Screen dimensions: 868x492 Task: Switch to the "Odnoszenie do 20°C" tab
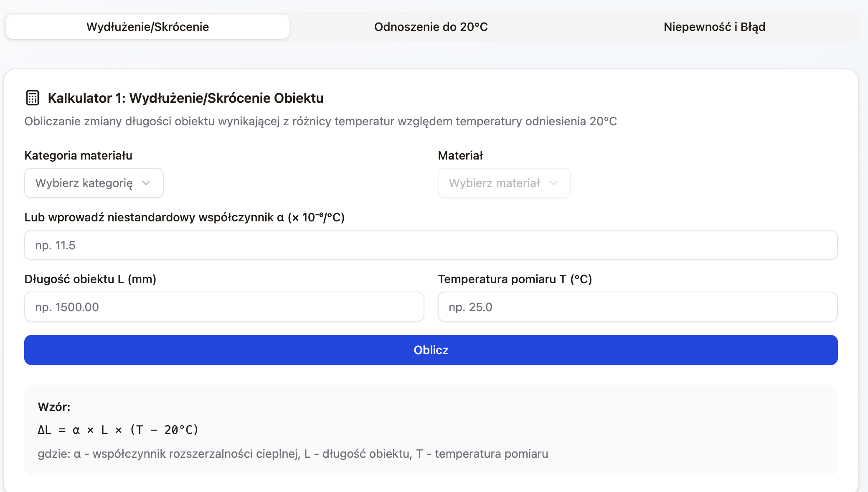[x=431, y=27]
